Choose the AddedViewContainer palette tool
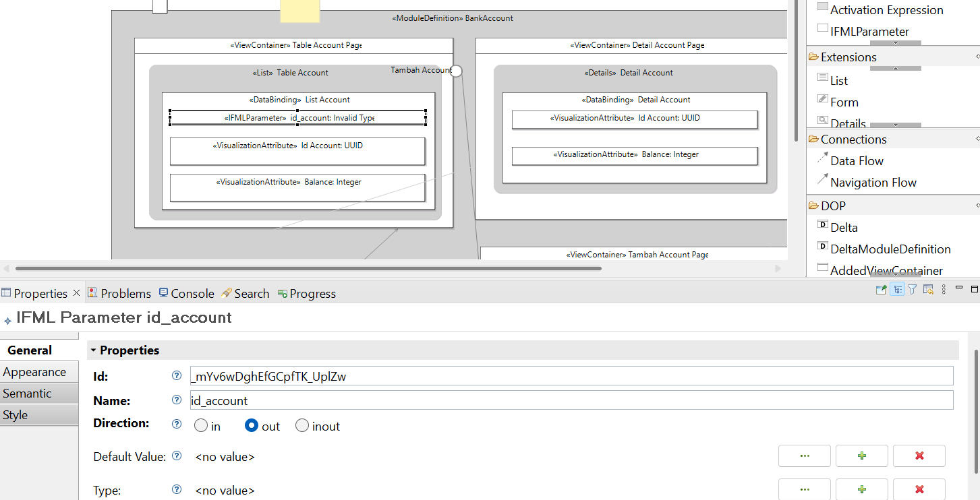Screen dimensions: 980x500 [880, 270]
